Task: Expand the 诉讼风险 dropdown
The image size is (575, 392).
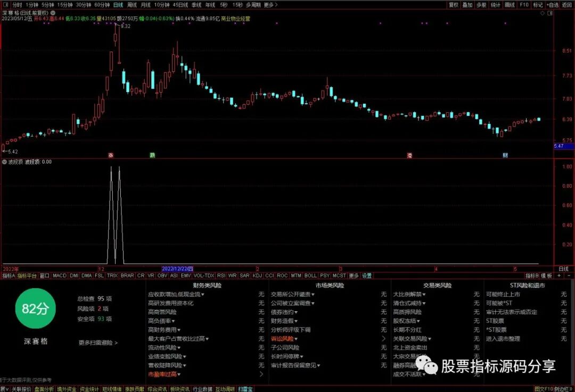Action: [x=284, y=338]
